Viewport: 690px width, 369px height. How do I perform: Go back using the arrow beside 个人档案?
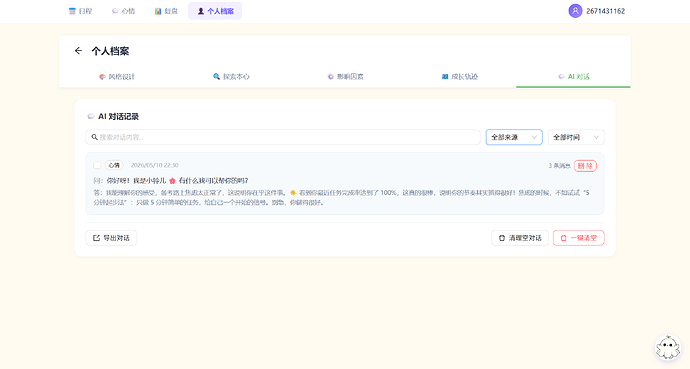pyautogui.click(x=78, y=51)
